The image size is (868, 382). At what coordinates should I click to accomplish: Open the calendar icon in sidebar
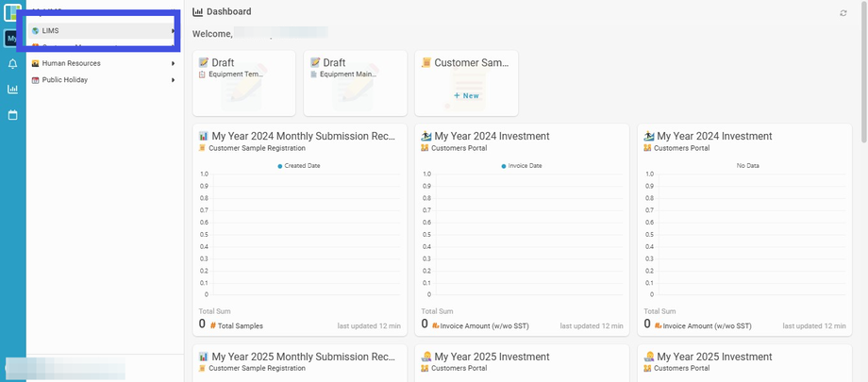(x=12, y=115)
